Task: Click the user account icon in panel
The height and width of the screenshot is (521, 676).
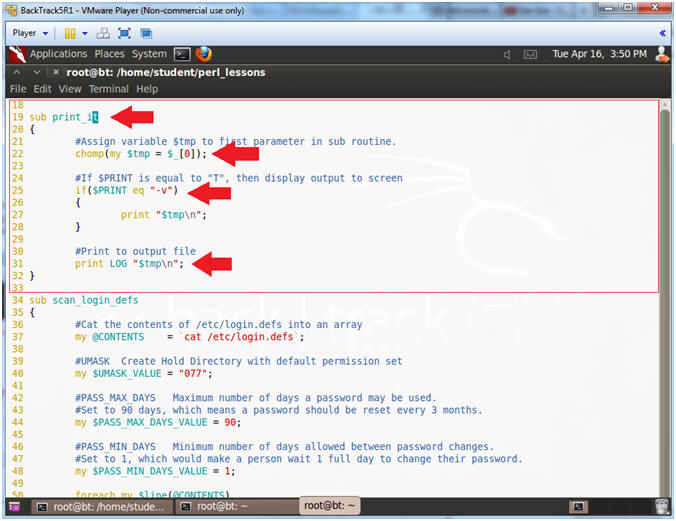Action: point(663,54)
